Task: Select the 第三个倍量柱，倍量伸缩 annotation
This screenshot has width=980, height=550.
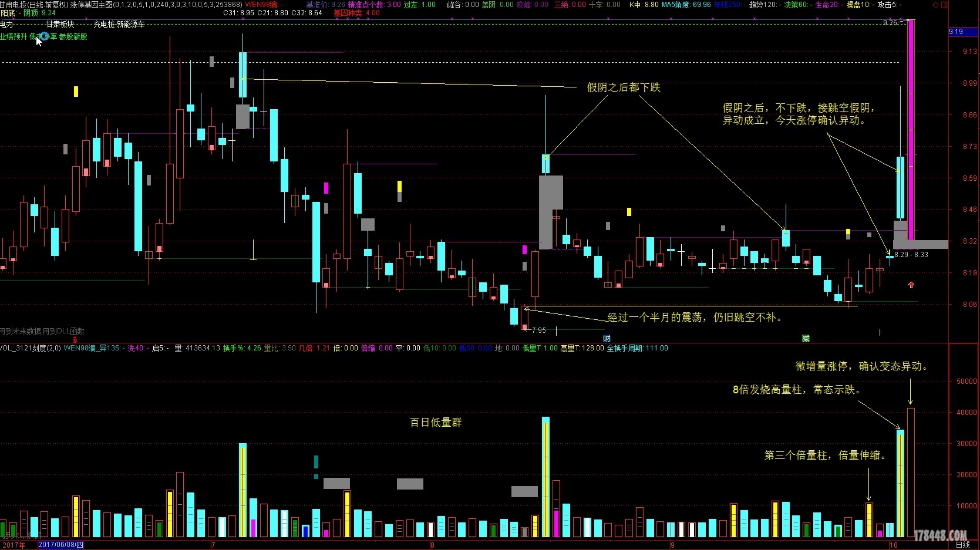Action: click(x=825, y=455)
